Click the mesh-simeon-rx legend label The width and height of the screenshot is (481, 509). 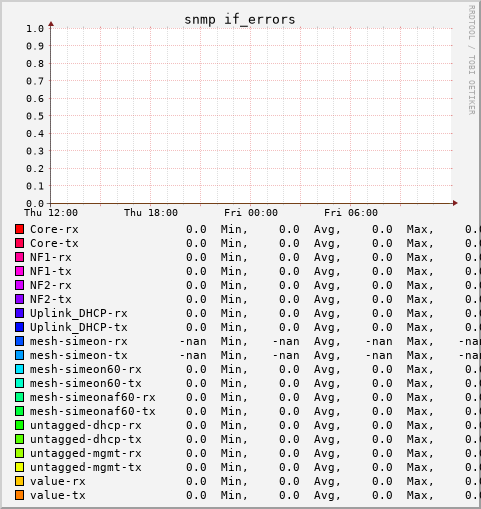pos(79,341)
